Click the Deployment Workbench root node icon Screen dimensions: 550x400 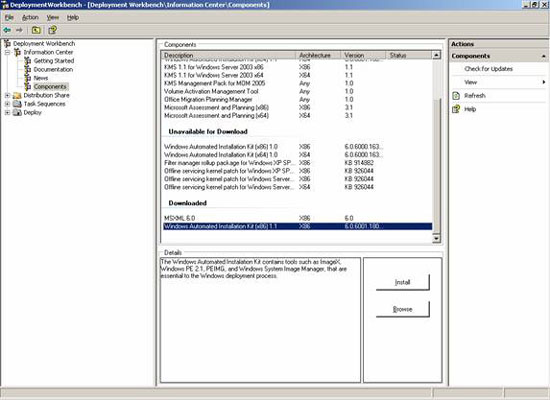7,44
